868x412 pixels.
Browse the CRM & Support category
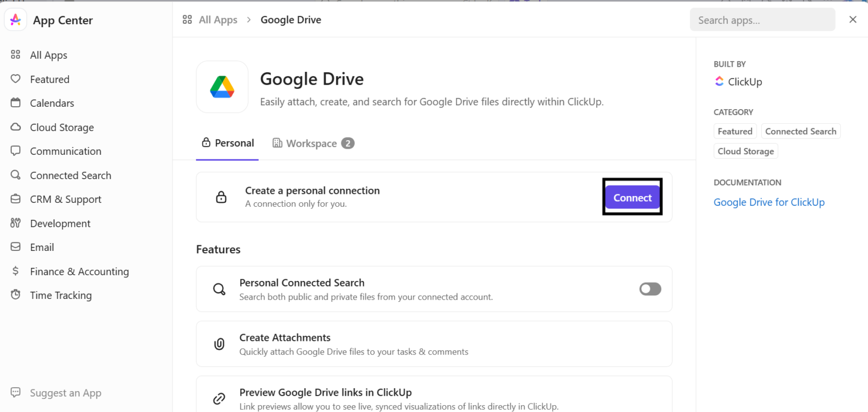[x=66, y=200]
